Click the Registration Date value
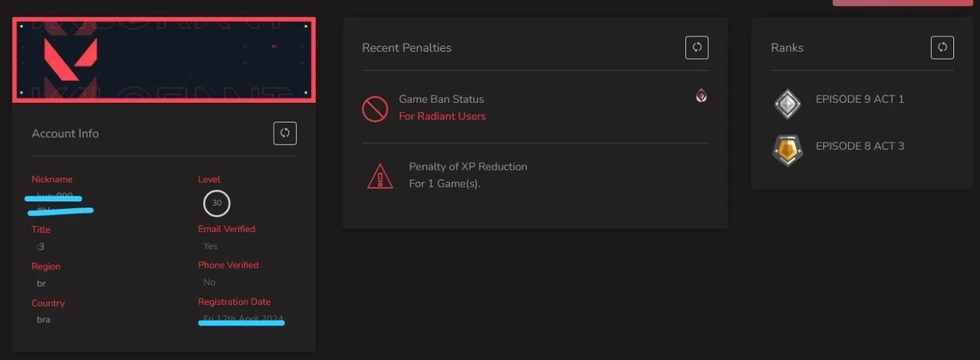The width and height of the screenshot is (980, 360). (243, 319)
